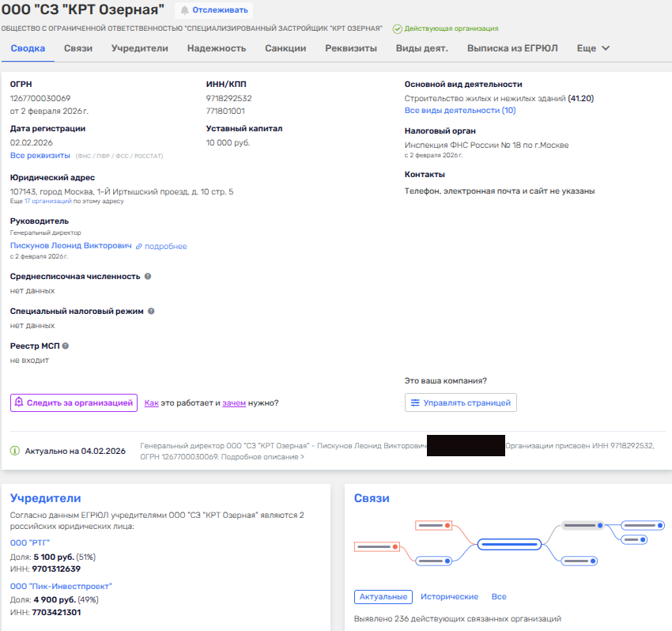This screenshot has height=631, width=672.
Task: Select the Все connections filter
Action: (x=499, y=596)
